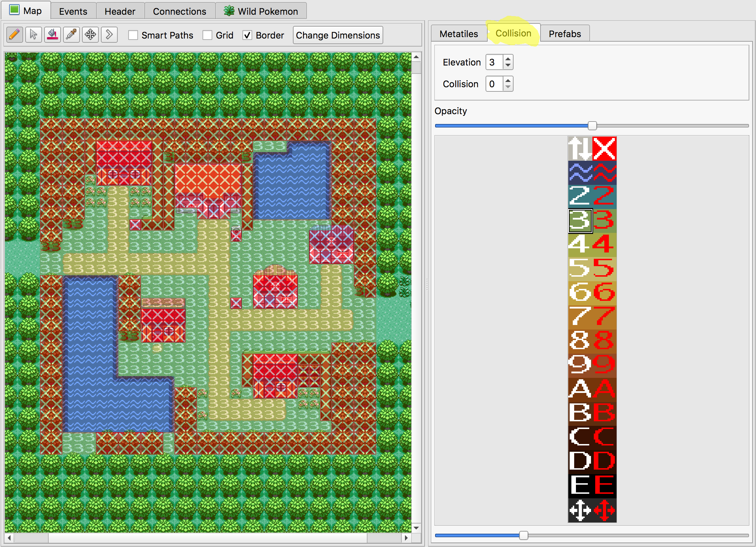The width and height of the screenshot is (756, 547).
Task: Select the red B collision tile
Action: (604, 414)
